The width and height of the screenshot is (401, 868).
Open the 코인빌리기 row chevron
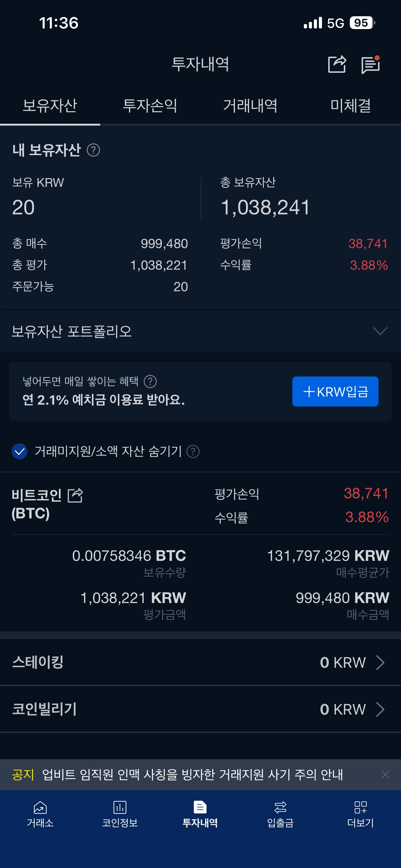(x=380, y=709)
